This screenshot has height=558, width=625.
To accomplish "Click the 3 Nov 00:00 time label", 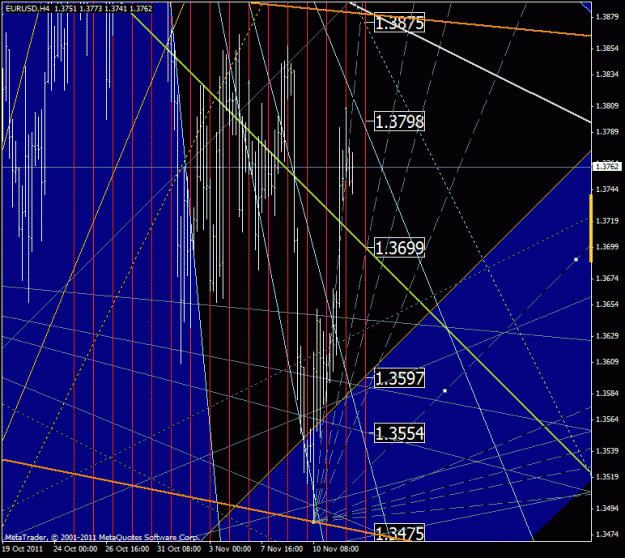I will (230, 549).
